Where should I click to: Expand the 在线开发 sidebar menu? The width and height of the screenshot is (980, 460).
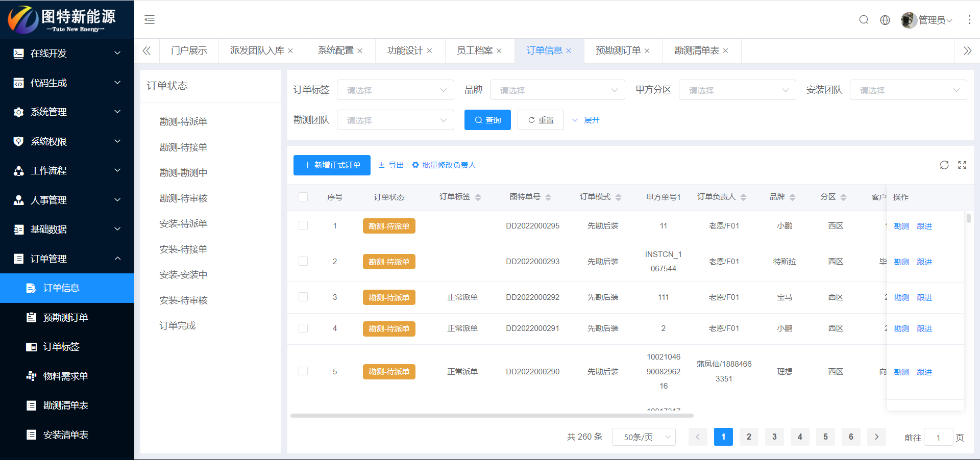pos(67,53)
